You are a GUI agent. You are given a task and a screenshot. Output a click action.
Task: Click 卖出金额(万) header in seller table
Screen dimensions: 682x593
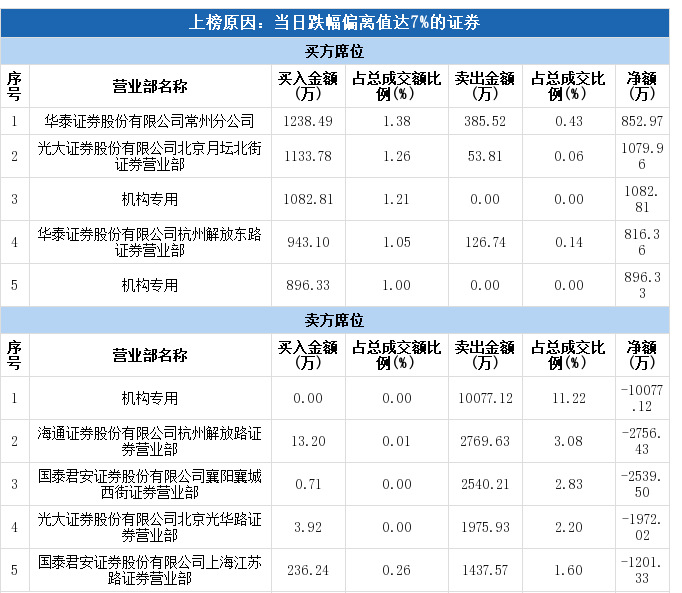point(485,355)
